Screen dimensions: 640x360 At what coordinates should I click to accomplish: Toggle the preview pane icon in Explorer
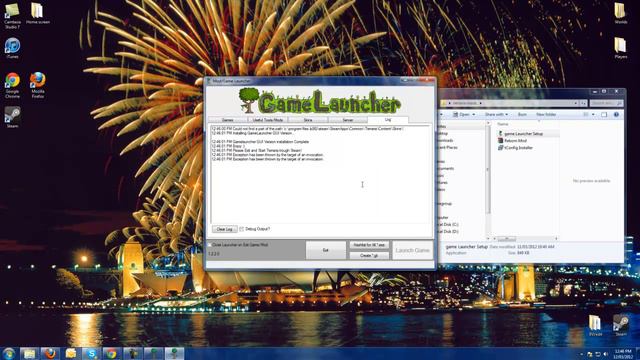coord(604,115)
